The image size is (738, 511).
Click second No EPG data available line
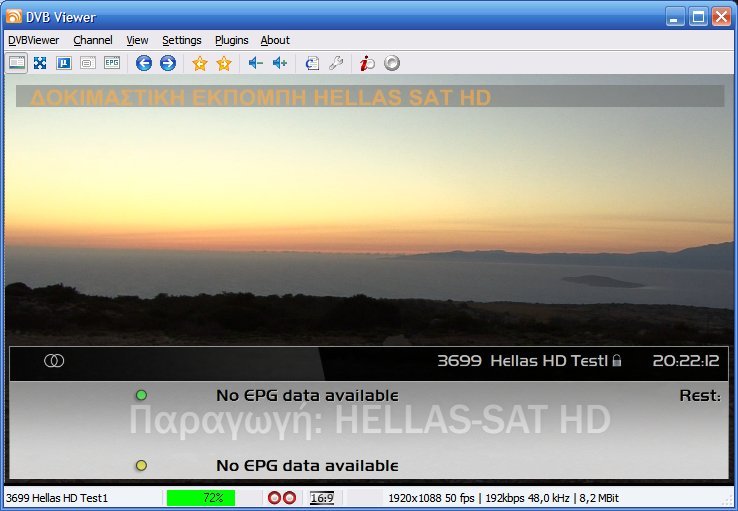coord(307,465)
